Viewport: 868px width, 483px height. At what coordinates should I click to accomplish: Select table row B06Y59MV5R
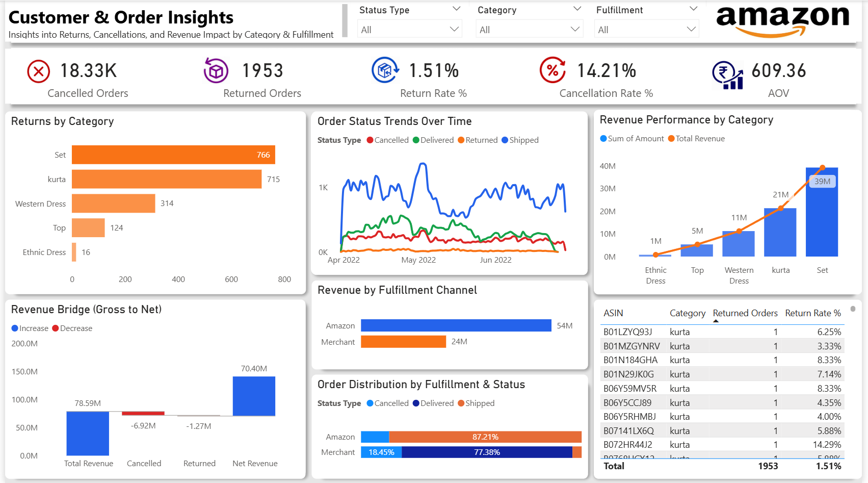pos(722,389)
